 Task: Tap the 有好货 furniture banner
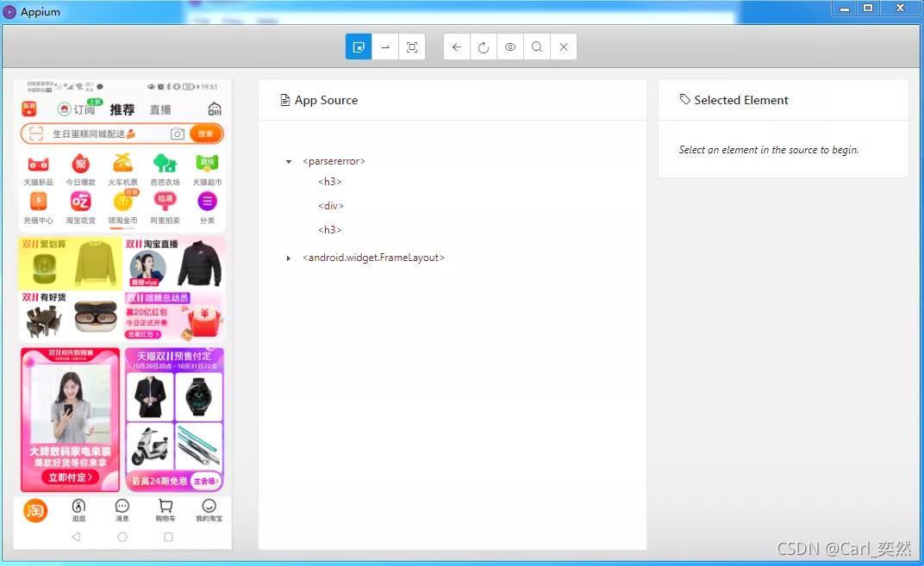coord(70,316)
